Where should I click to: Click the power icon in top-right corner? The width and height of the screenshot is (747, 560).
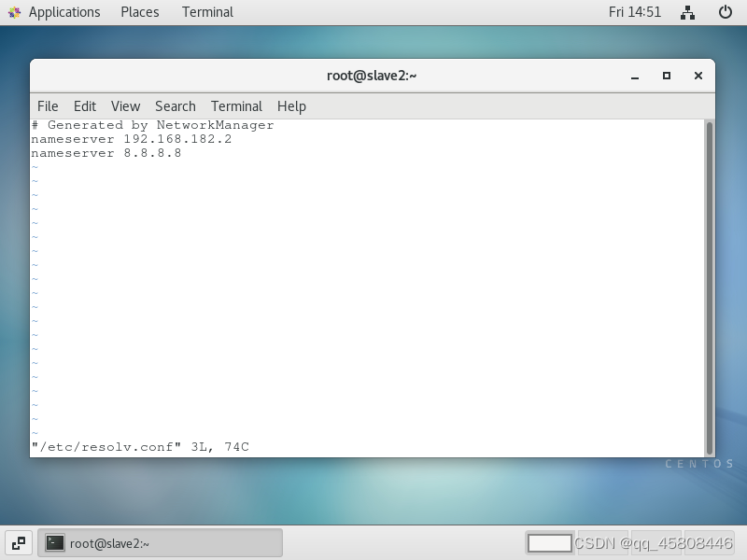point(726,12)
